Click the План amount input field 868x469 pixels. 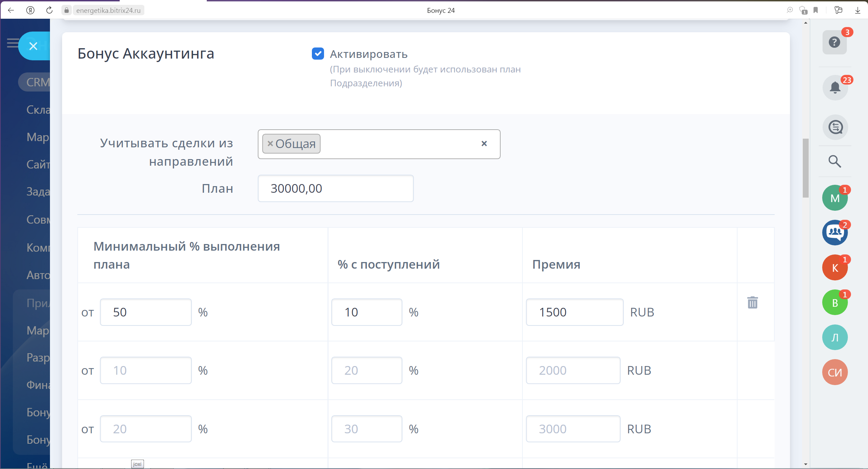pos(335,189)
